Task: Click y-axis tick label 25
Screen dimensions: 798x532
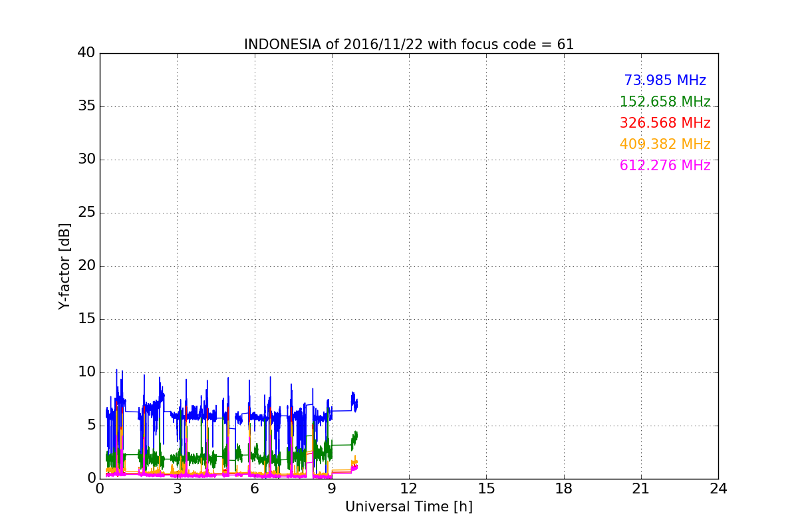Action: coord(86,213)
